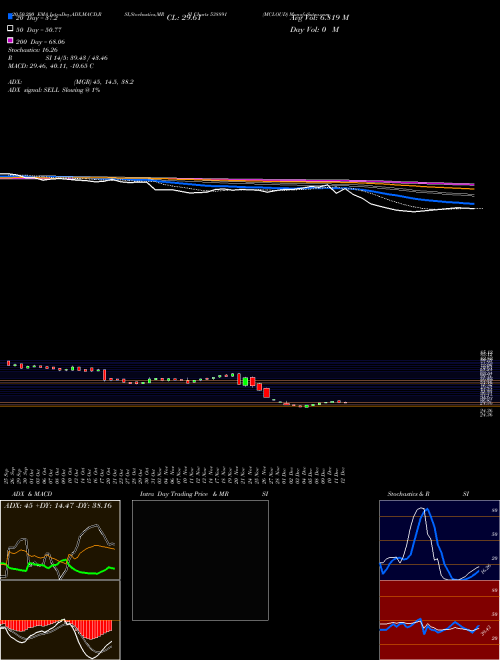Select the '50 Day - 36.77' text

tap(38, 30)
